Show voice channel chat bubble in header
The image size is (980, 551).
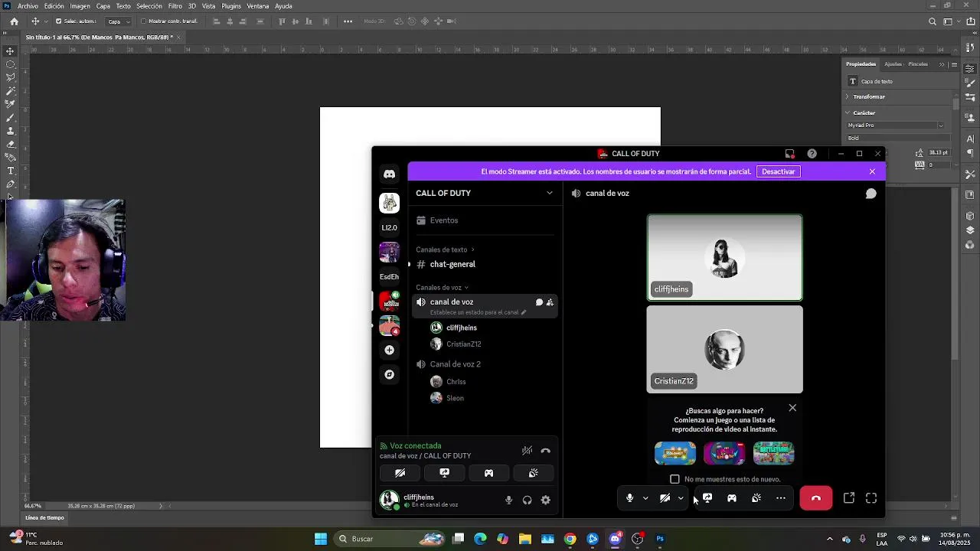tap(871, 194)
